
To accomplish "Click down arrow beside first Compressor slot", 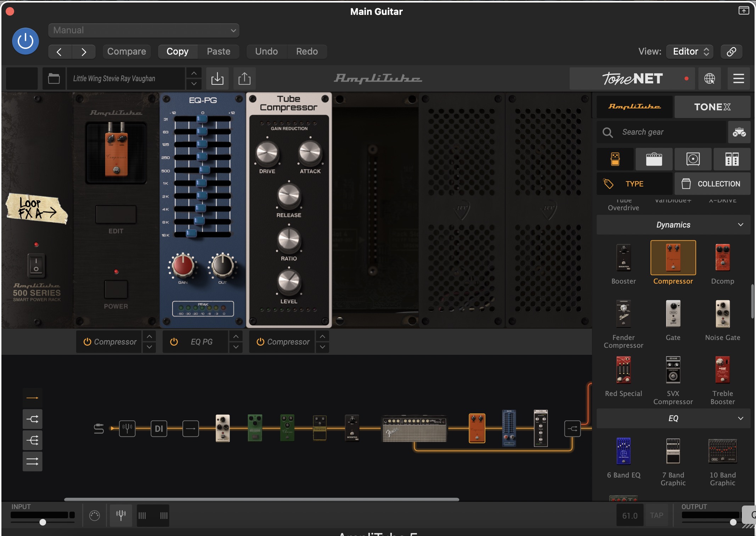I will pyautogui.click(x=149, y=347).
